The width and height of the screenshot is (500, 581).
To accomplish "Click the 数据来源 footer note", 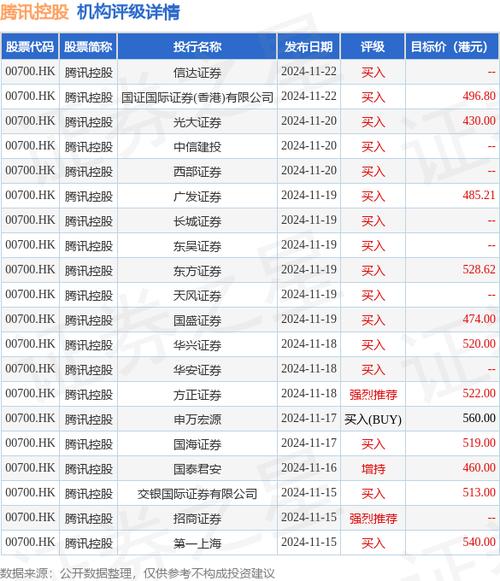I will point(138,573).
